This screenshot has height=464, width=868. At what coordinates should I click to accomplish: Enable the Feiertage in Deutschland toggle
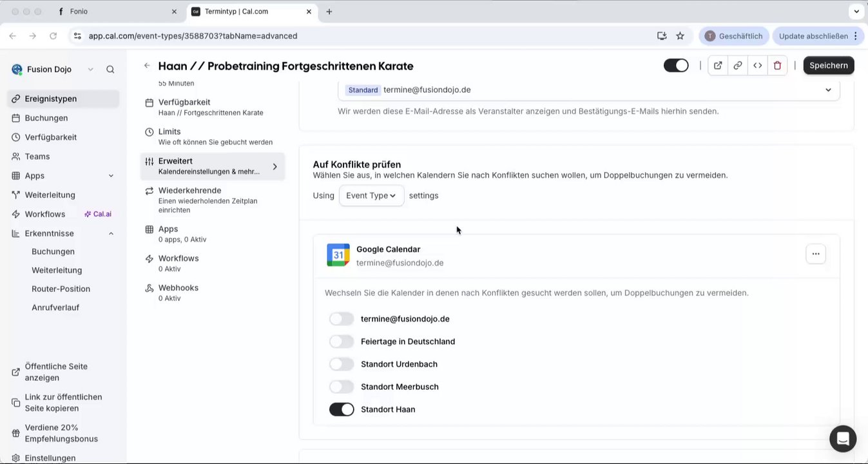(342, 342)
